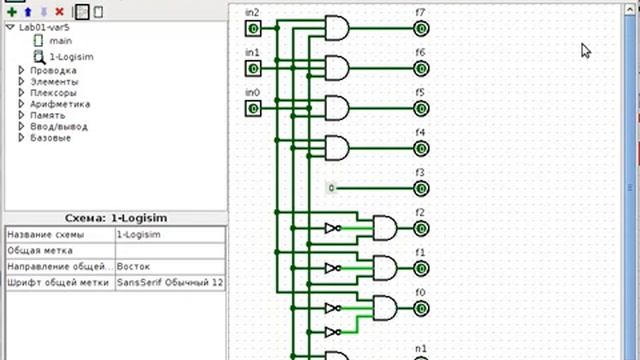Image resolution: width=640 pixels, height=360 pixels.
Task: Click the Проводка library label
Action: point(53,71)
